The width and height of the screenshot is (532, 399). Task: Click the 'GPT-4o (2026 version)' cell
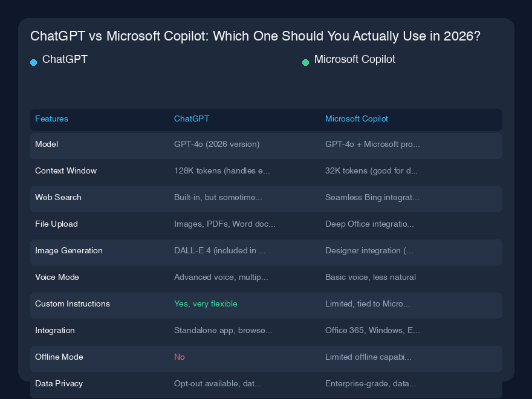tap(217, 144)
